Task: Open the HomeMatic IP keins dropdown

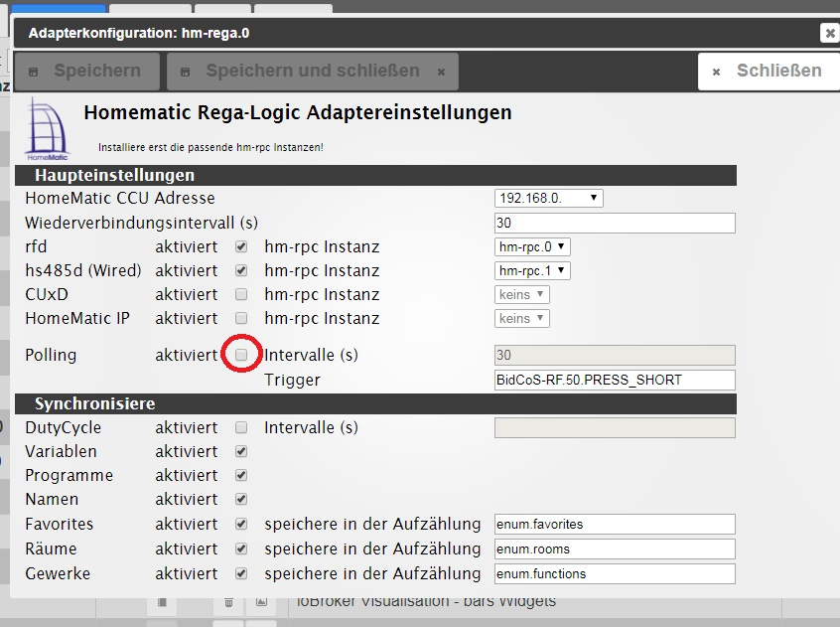Action: (522, 318)
